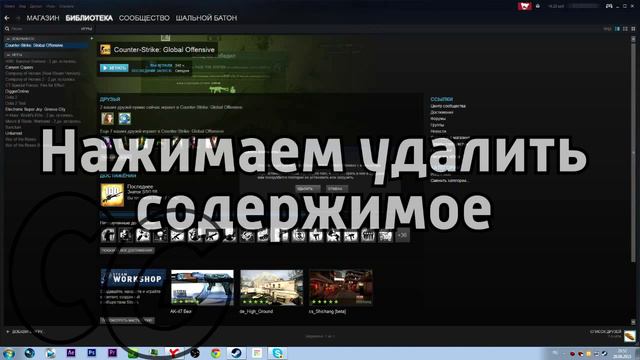
Task: Open Skype from the taskbar
Action: 278,353
